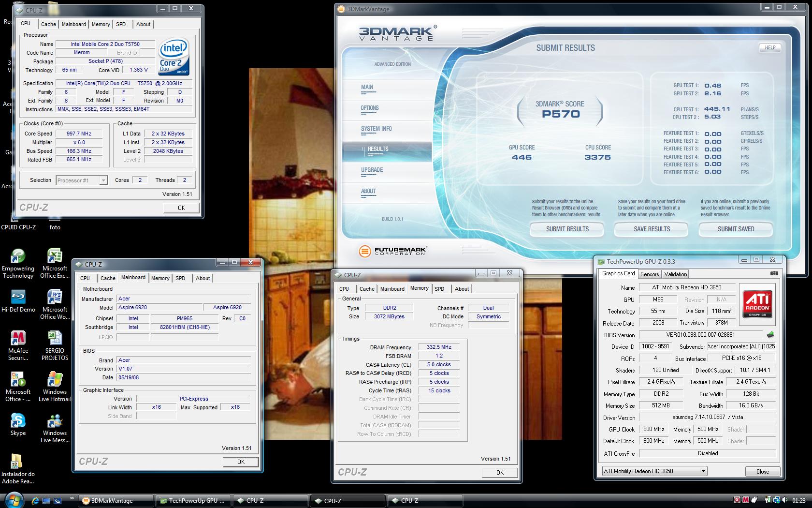Screen dimensions: 812x508
Task: Open ABOUT in 3DMark Vantage sidebar
Action: click(368, 191)
